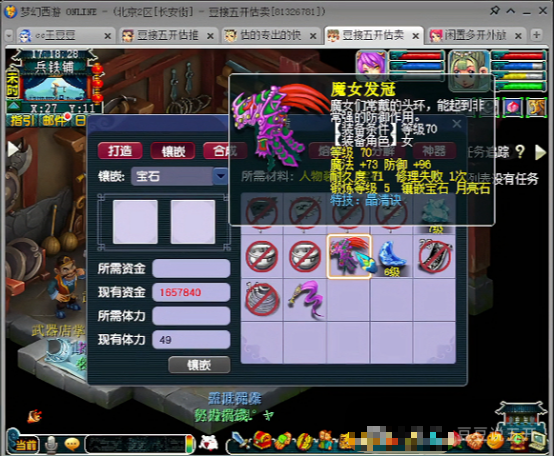This screenshot has width=554, height=457.
Task: Expand the task tracker with right arrow
Action: pyautogui.click(x=540, y=152)
